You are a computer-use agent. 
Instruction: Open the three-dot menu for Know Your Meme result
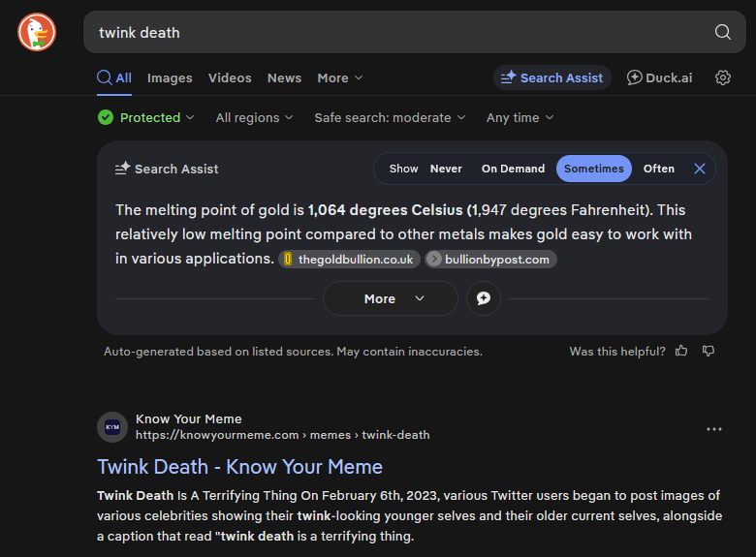714,429
